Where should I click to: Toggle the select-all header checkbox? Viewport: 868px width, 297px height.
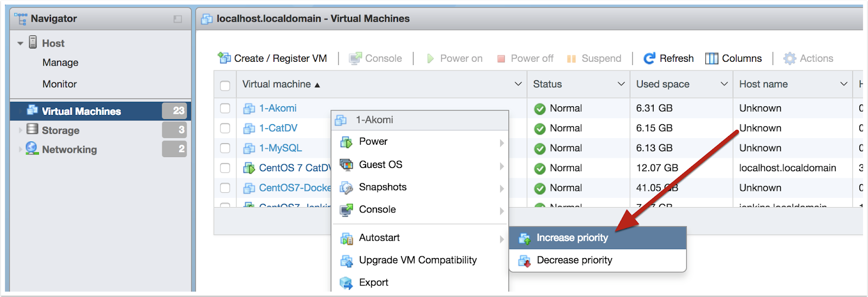pos(225,85)
